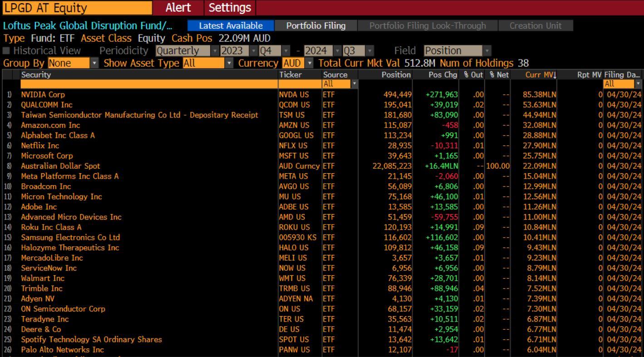
Task: Click the Ticker filter input field
Action: tap(300, 84)
